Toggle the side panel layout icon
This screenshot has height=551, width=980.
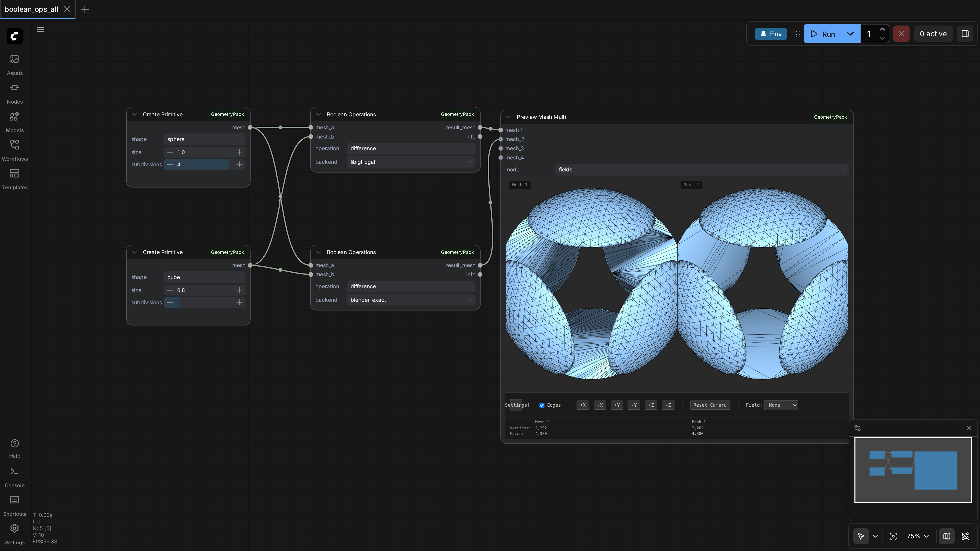point(965,34)
